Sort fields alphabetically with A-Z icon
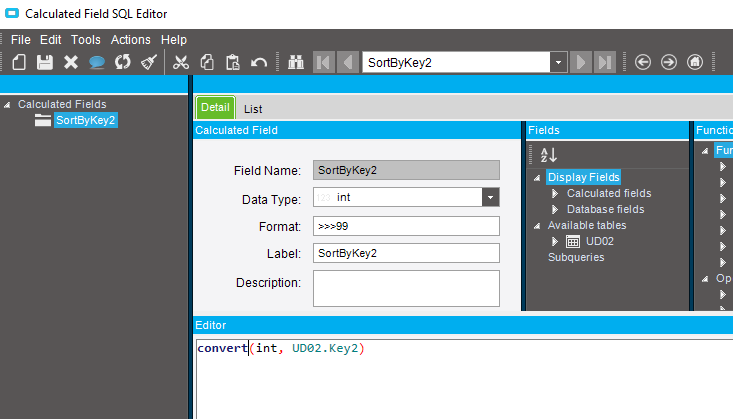The image size is (733, 419). click(549, 155)
